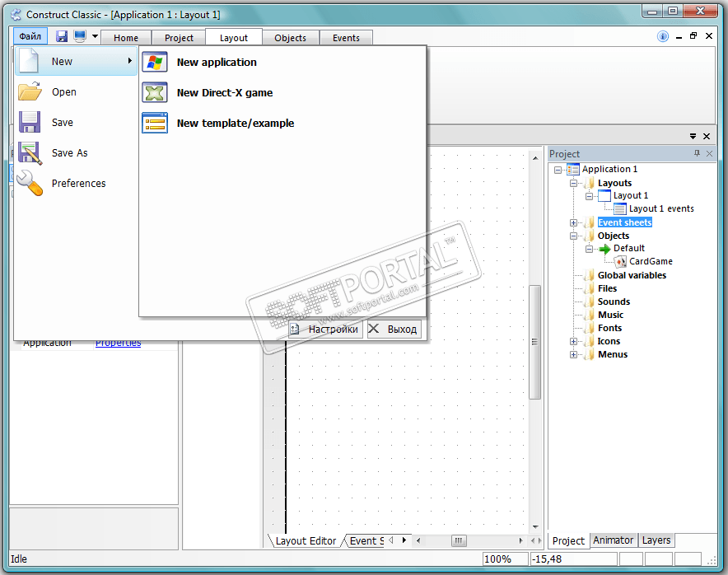This screenshot has width=728, height=575.
Task: Click the CardGame object icon
Action: coord(620,262)
